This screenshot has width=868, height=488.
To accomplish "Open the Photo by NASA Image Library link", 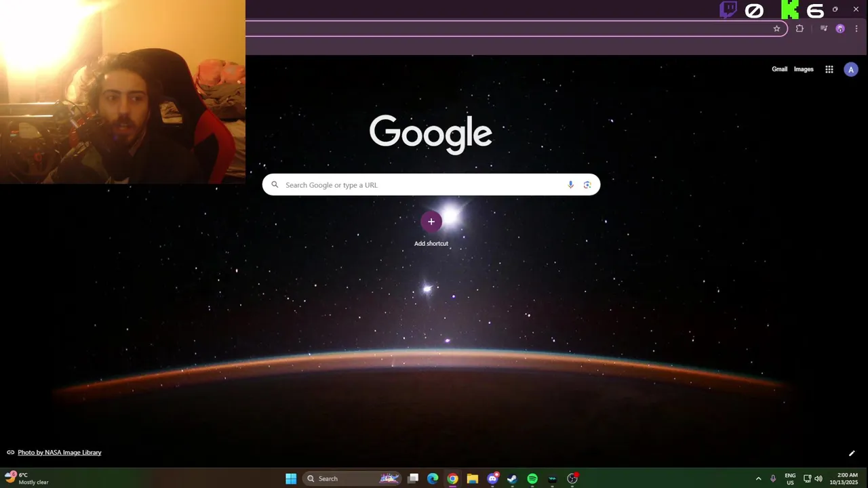I will click(60, 452).
